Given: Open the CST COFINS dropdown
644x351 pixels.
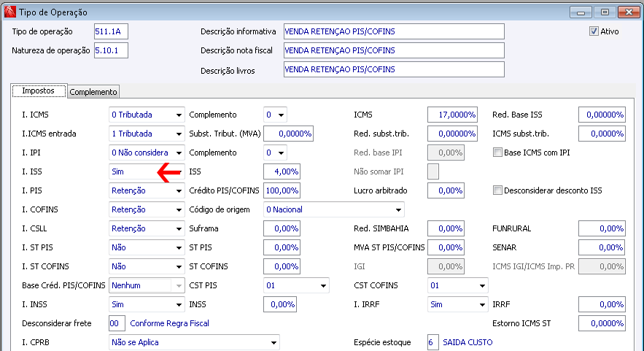Looking at the screenshot, I should coord(457,285).
